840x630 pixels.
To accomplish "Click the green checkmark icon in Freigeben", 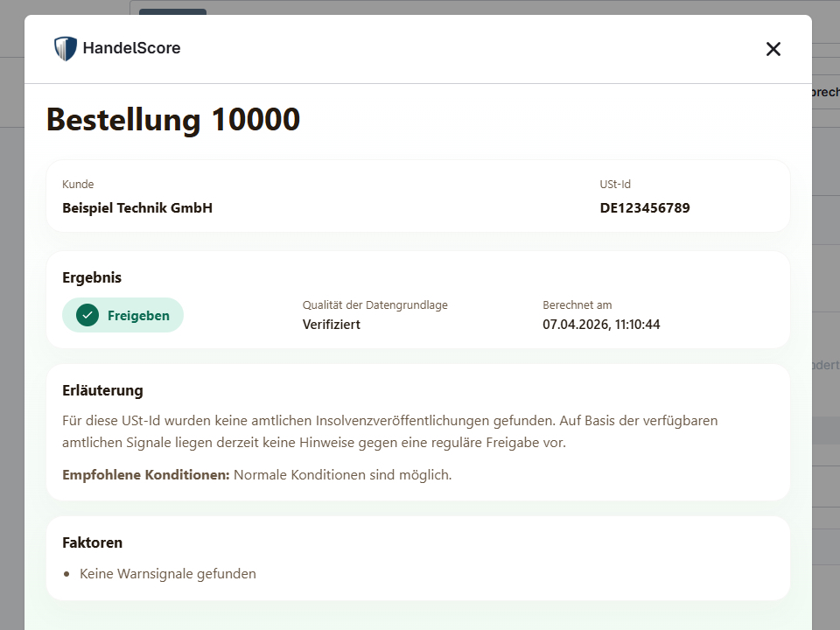I will [x=87, y=315].
